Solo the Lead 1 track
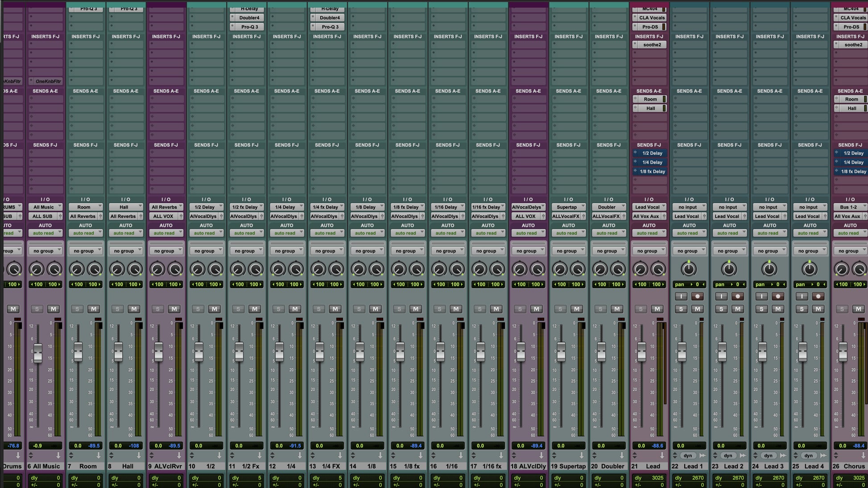The height and width of the screenshot is (488, 868). coord(681,309)
